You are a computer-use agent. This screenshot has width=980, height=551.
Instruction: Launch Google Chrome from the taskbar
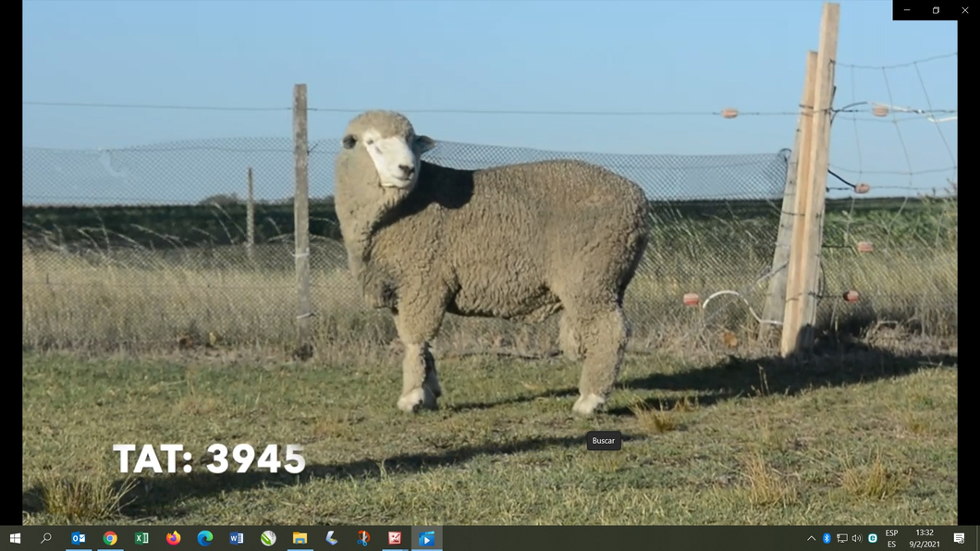pyautogui.click(x=110, y=538)
